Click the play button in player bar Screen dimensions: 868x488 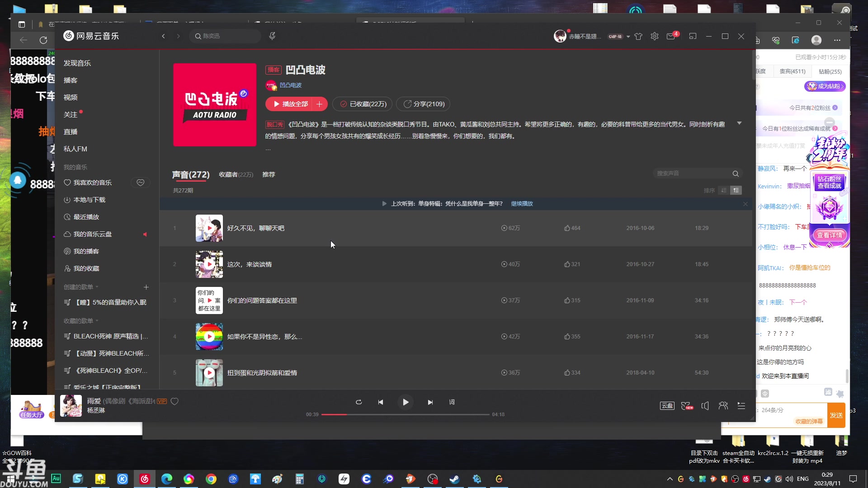pos(406,402)
